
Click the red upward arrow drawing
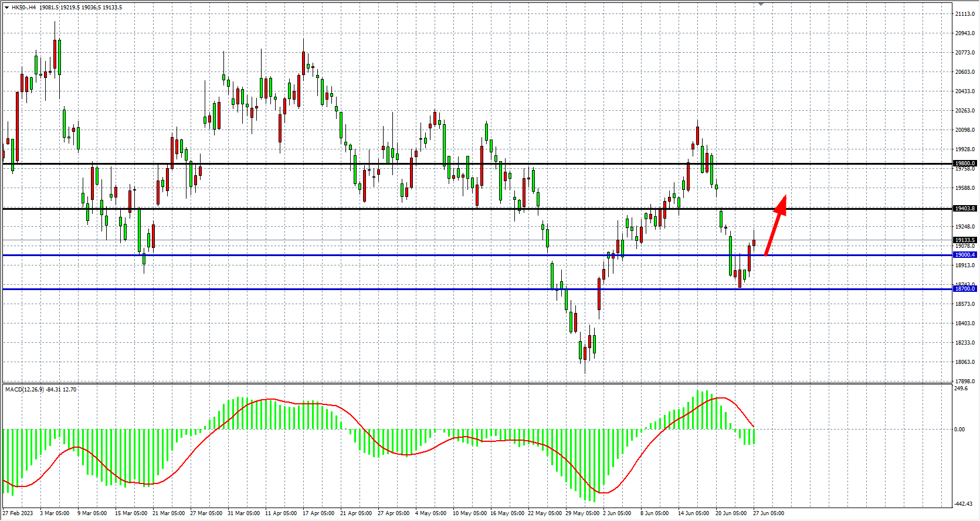(x=775, y=226)
